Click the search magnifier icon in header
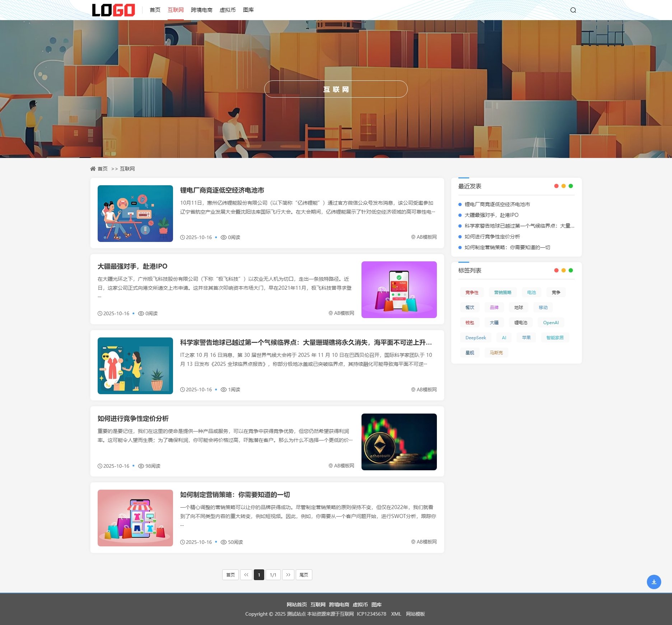Image resolution: width=672 pixels, height=625 pixels. pyautogui.click(x=573, y=10)
